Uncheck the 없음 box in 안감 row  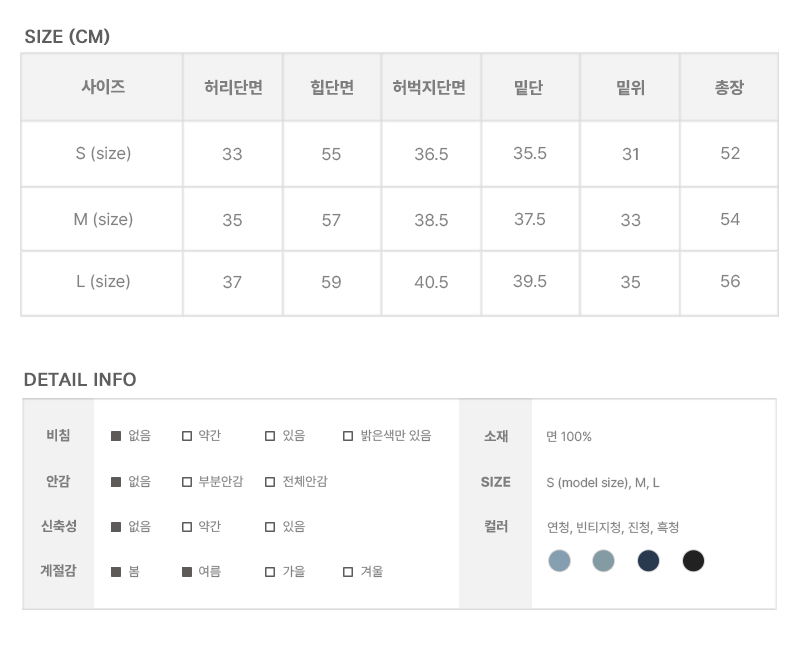click(116, 482)
